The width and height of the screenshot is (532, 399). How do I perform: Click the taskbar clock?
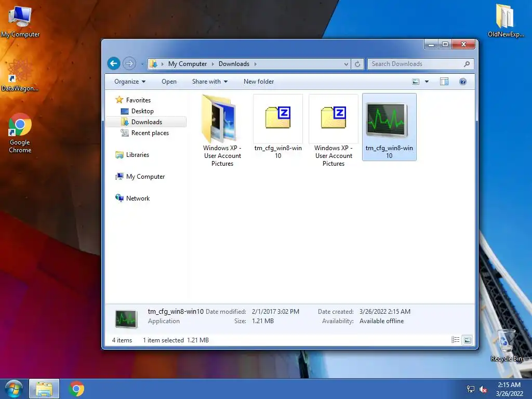point(509,389)
